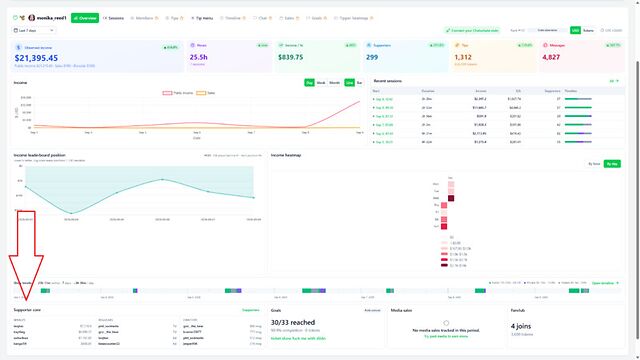The image size is (640, 360).
Task: Open the green goal title link under Goals
Action: click(x=298, y=338)
